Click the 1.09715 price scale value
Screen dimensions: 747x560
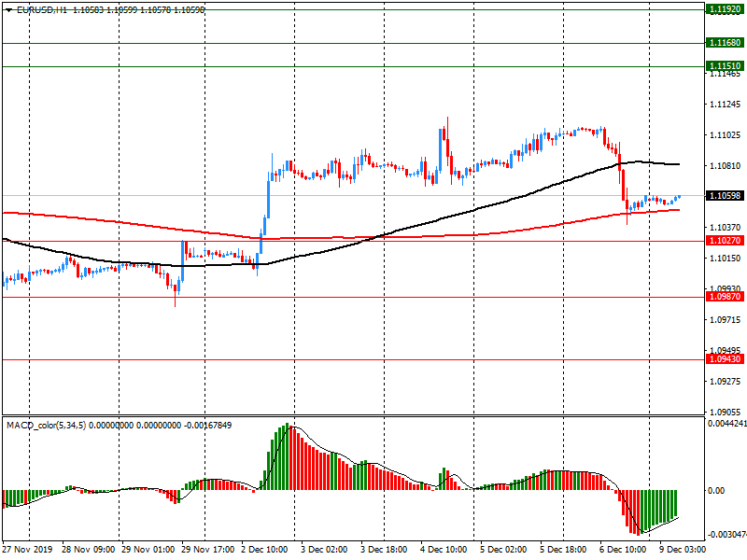pyautogui.click(x=726, y=319)
